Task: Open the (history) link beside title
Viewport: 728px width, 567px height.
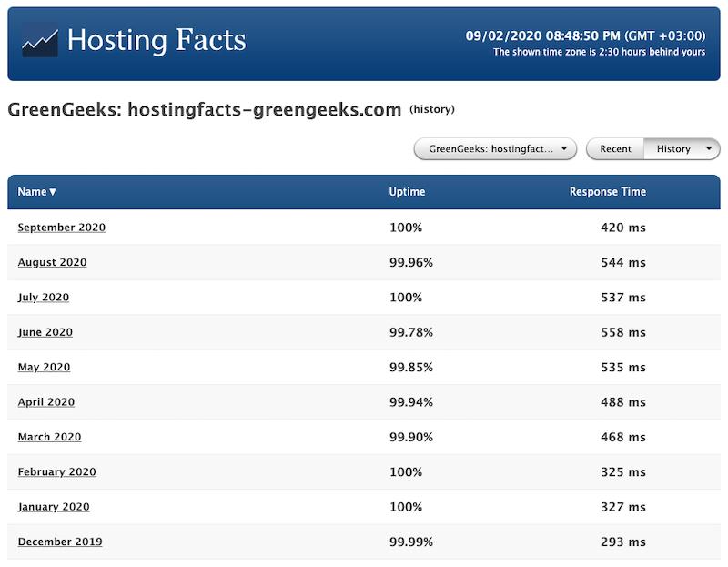Action: [431, 109]
